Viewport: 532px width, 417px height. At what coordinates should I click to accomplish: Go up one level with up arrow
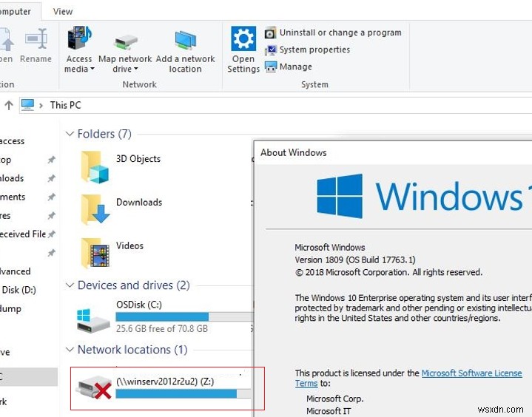tap(9, 105)
